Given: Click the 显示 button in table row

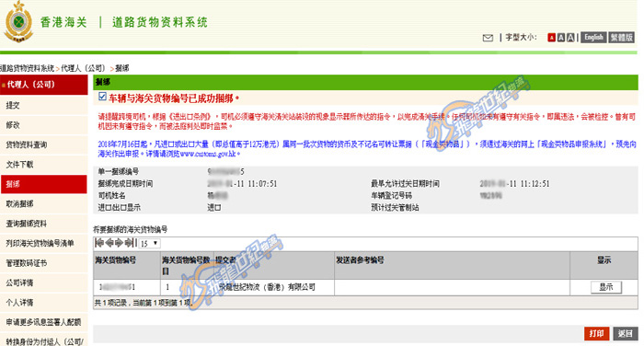Looking at the screenshot, I should [605, 287].
